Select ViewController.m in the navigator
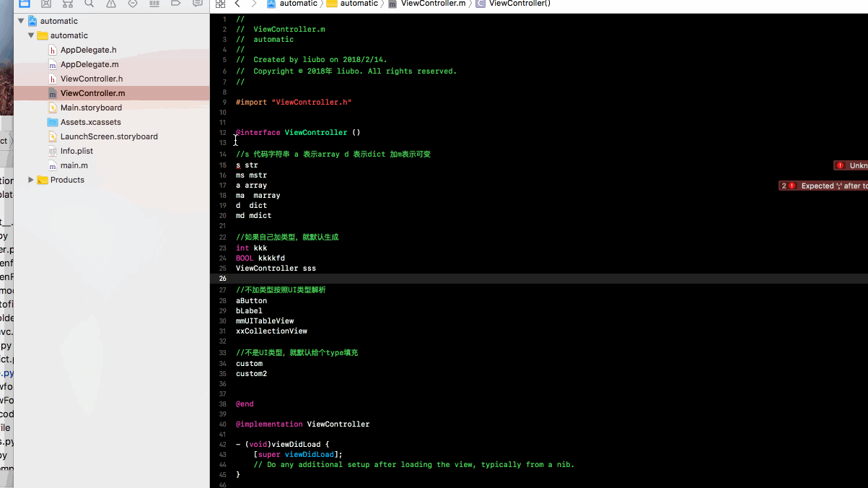This screenshot has width=868, height=488. pos(111,93)
